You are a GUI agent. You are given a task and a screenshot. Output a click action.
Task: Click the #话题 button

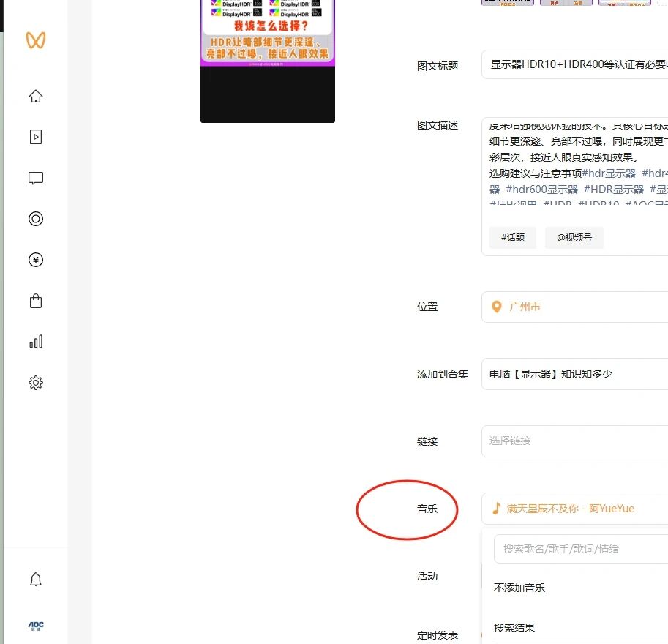point(512,237)
